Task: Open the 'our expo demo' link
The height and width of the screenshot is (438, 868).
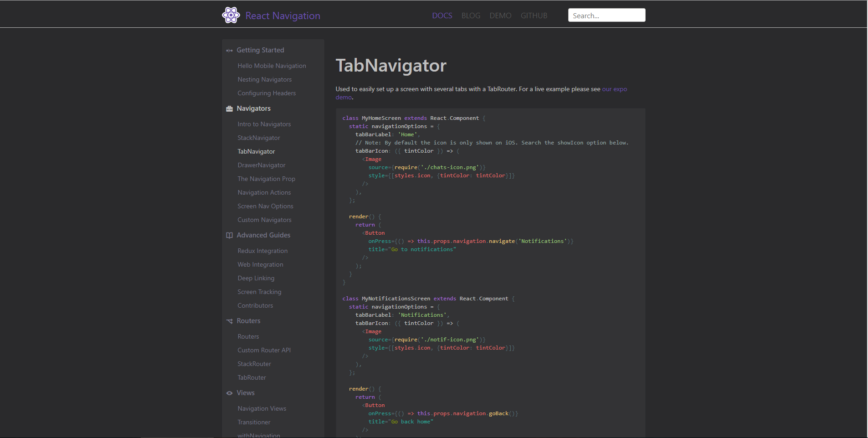Action: (x=615, y=89)
